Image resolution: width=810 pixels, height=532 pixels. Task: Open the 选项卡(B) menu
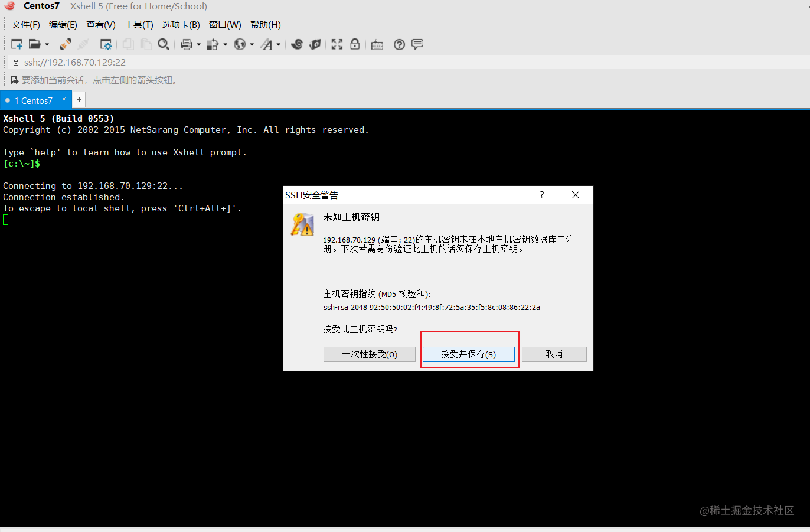click(x=181, y=24)
